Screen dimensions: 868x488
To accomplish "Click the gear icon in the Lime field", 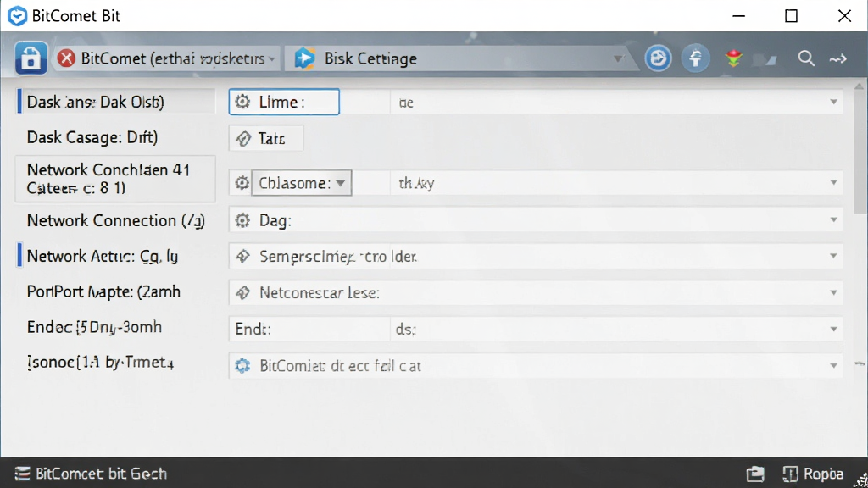I will click(x=242, y=102).
